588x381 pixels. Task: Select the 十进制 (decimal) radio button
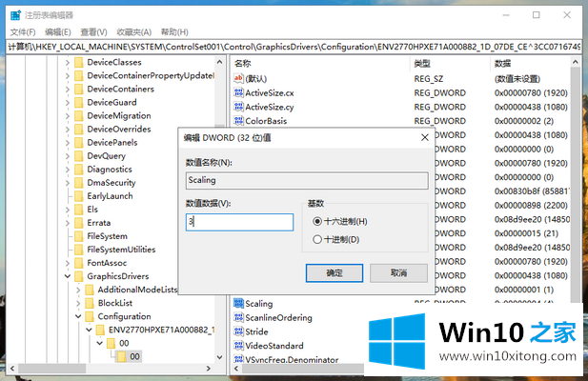318,239
